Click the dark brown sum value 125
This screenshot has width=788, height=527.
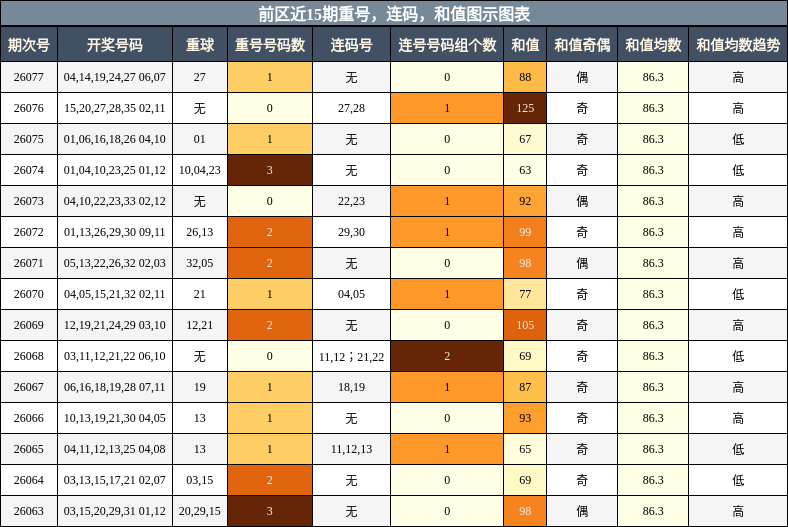[525, 108]
